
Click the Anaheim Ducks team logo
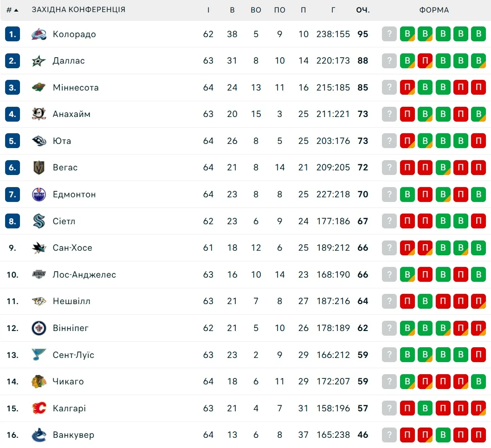click(x=39, y=114)
